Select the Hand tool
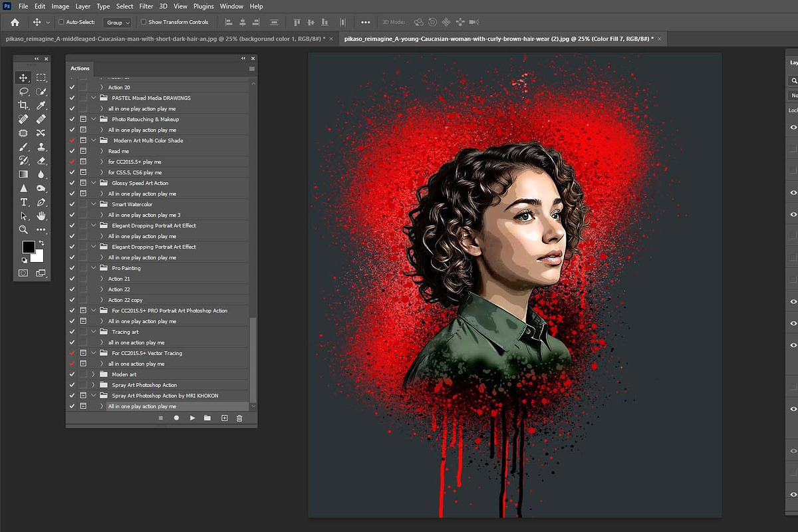The height and width of the screenshot is (532, 798). click(x=41, y=216)
